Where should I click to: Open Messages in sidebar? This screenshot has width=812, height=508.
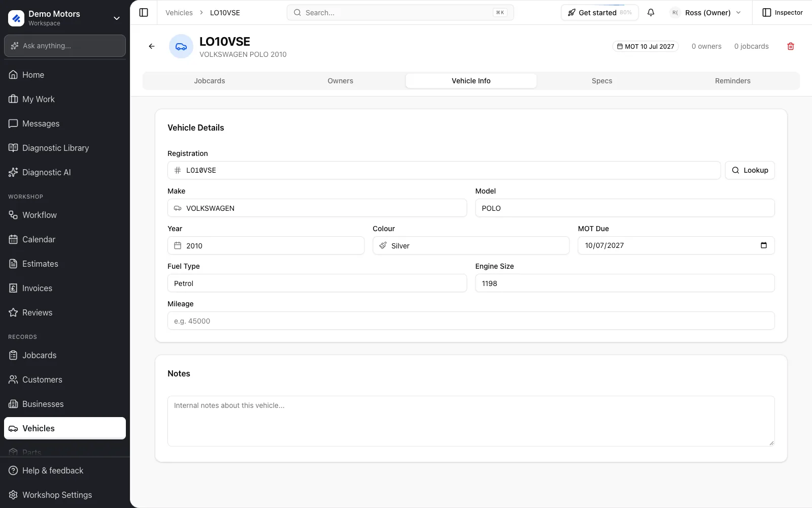pyautogui.click(x=65, y=123)
